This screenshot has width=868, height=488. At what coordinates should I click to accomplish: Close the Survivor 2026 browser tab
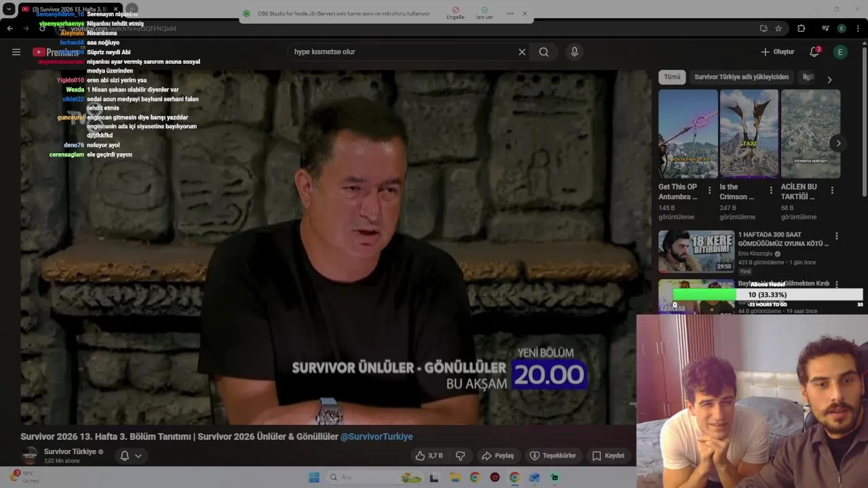(115, 9)
